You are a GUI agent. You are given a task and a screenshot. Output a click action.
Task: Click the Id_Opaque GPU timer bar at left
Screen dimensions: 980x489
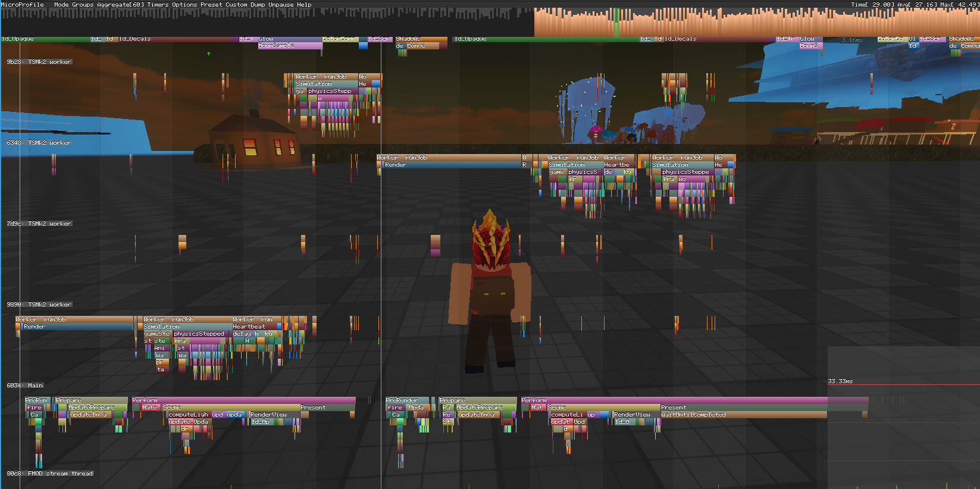pos(45,39)
